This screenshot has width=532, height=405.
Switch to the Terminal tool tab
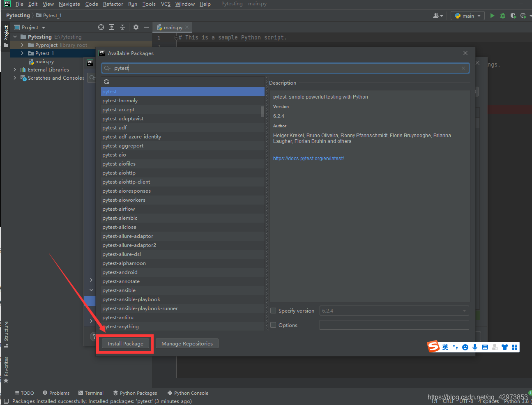pos(91,393)
